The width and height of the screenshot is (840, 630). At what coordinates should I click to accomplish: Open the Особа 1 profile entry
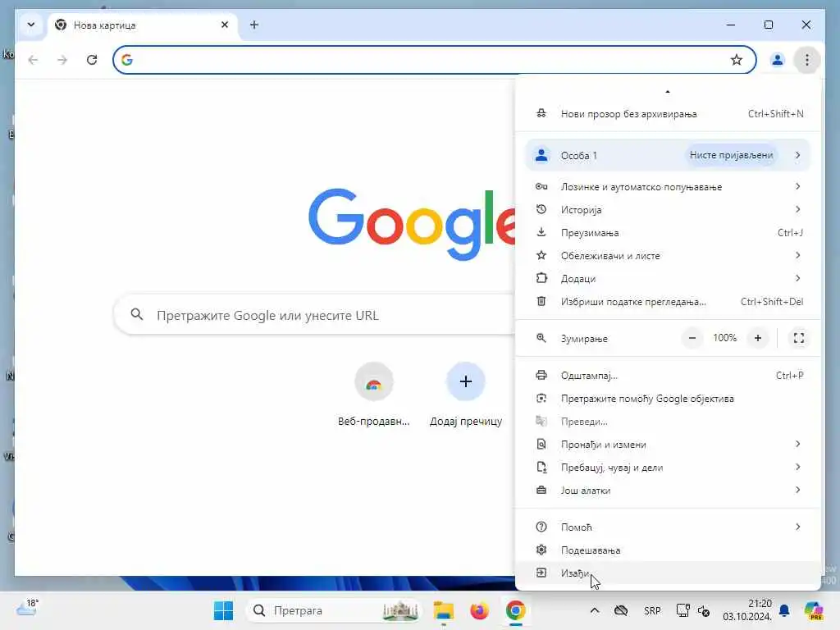click(668, 155)
